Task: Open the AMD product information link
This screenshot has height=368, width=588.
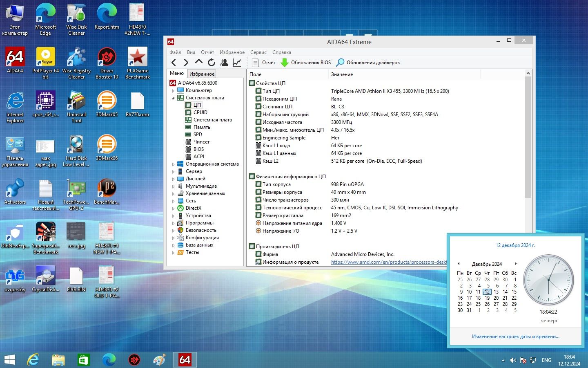Action: pos(389,262)
